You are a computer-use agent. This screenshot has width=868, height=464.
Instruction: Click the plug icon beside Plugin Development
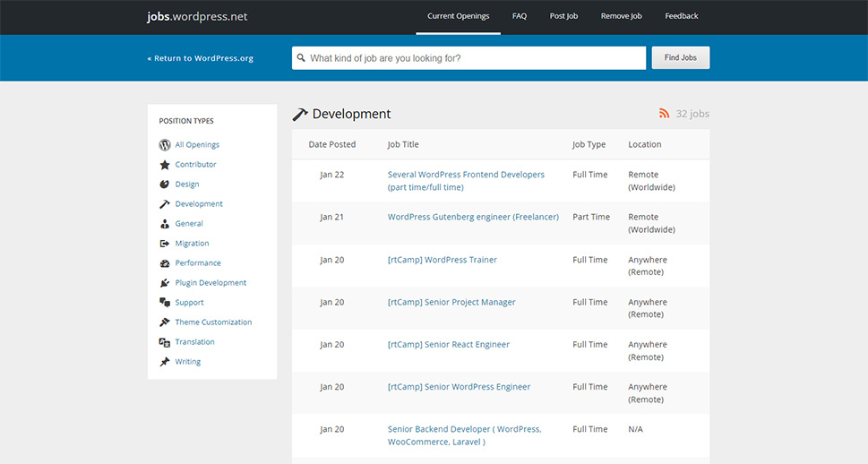pyautogui.click(x=165, y=283)
